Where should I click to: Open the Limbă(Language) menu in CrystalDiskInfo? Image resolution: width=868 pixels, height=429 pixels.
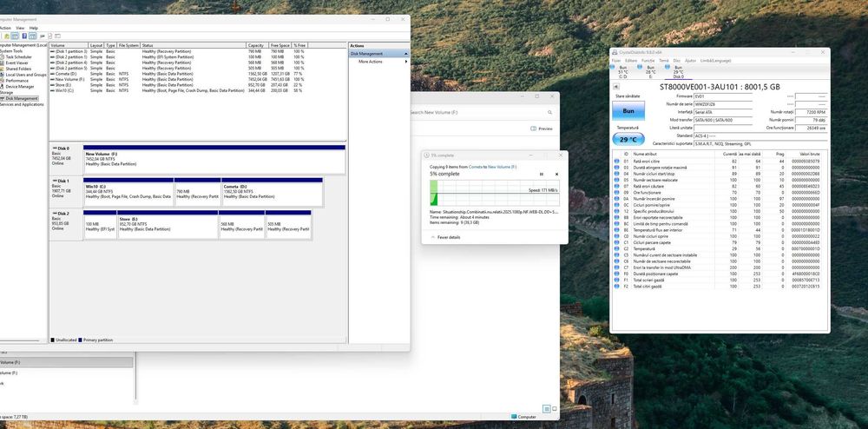coord(716,60)
